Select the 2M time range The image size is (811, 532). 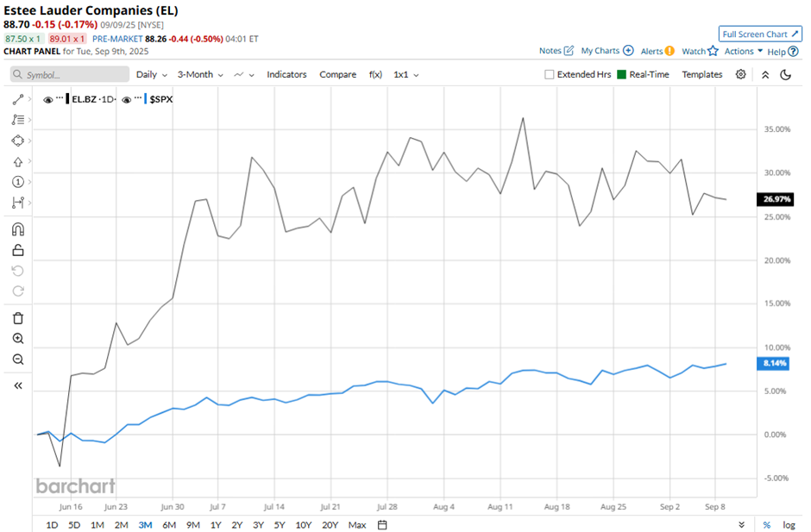click(121, 525)
